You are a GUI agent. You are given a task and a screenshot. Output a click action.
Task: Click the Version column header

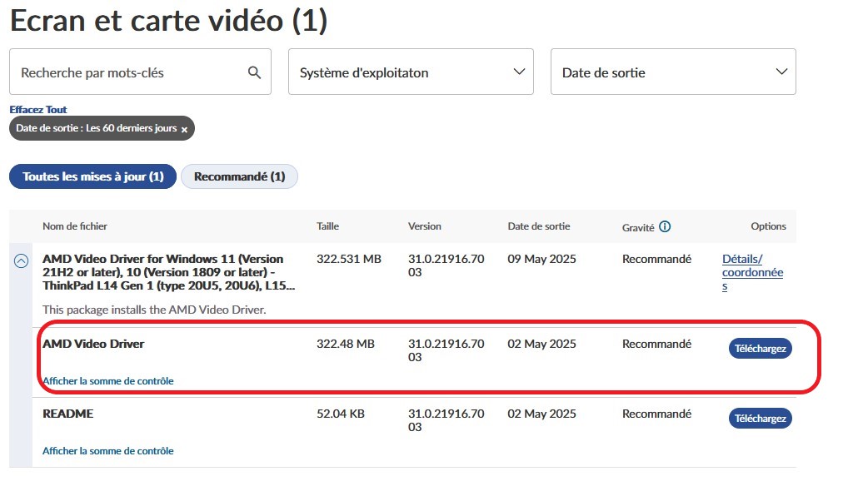coord(425,226)
